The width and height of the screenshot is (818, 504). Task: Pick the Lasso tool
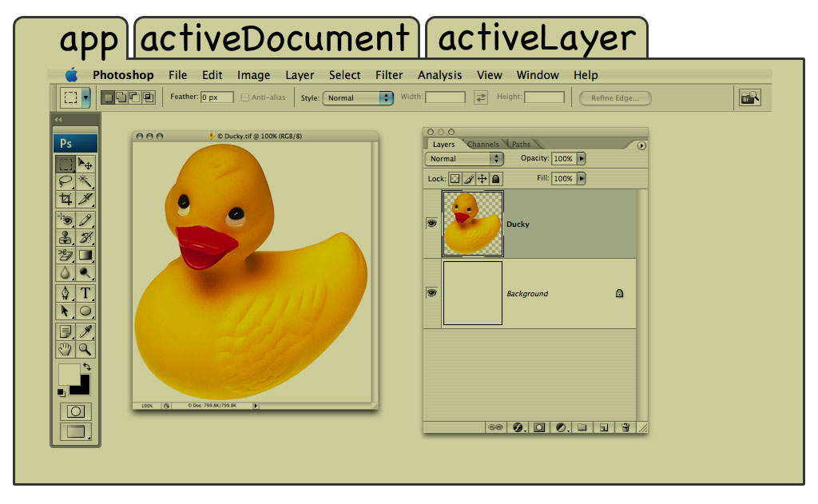coord(66,181)
